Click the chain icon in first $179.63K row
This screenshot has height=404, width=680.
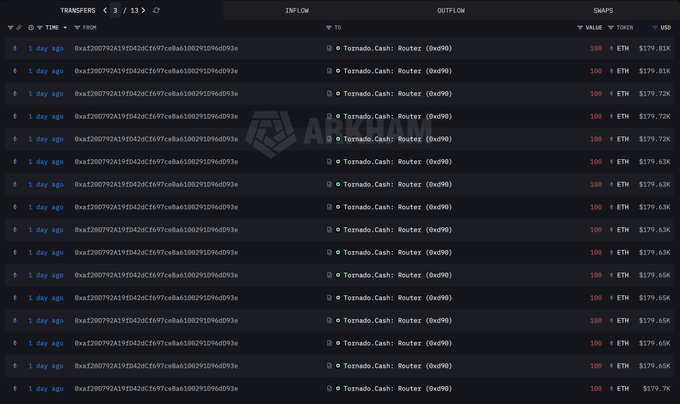tap(15, 162)
